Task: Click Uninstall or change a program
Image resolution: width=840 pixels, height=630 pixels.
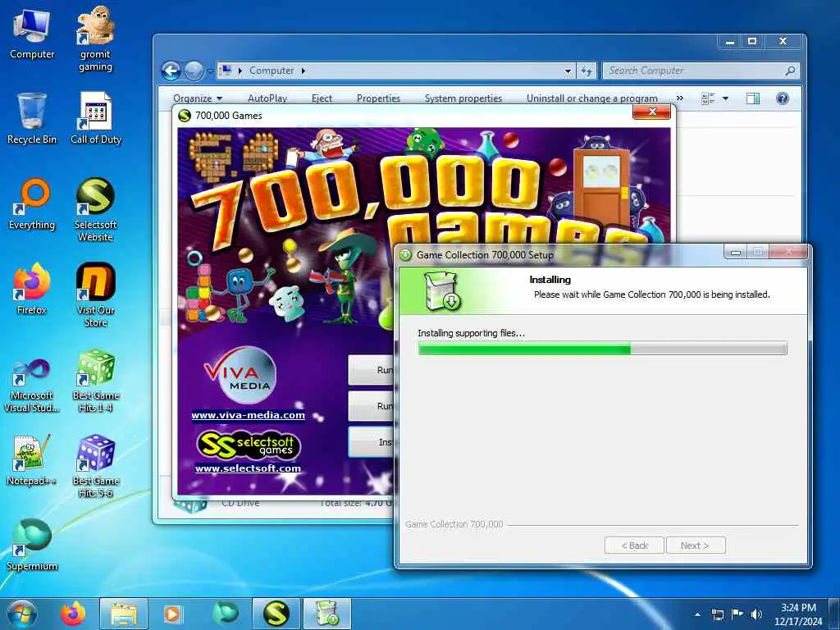Action: click(x=592, y=98)
